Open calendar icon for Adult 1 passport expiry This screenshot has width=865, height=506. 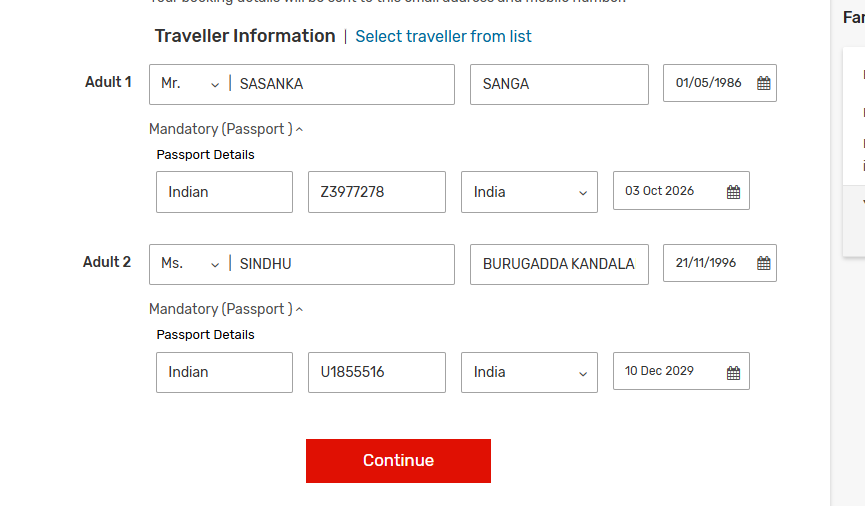(x=733, y=192)
